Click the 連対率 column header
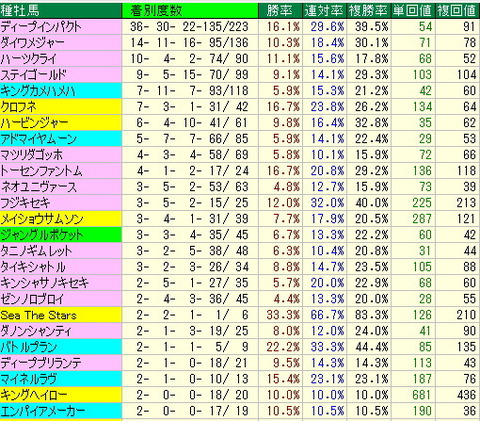The image size is (480, 421). tap(324, 11)
